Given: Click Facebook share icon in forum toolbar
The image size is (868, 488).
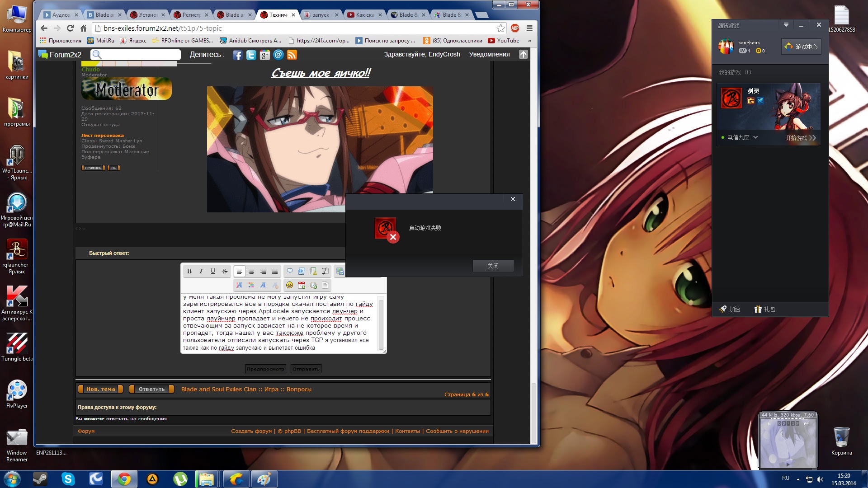Looking at the screenshot, I should [237, 55].
